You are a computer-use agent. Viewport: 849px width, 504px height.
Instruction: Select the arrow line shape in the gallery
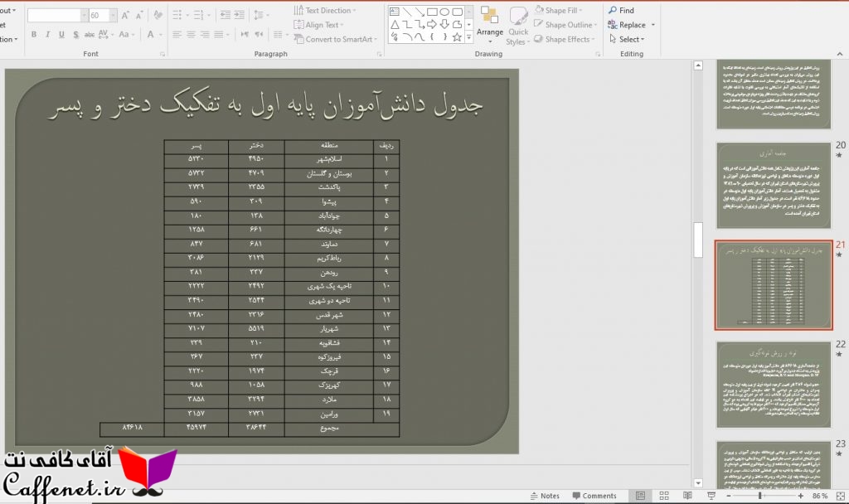coord(420,12)
